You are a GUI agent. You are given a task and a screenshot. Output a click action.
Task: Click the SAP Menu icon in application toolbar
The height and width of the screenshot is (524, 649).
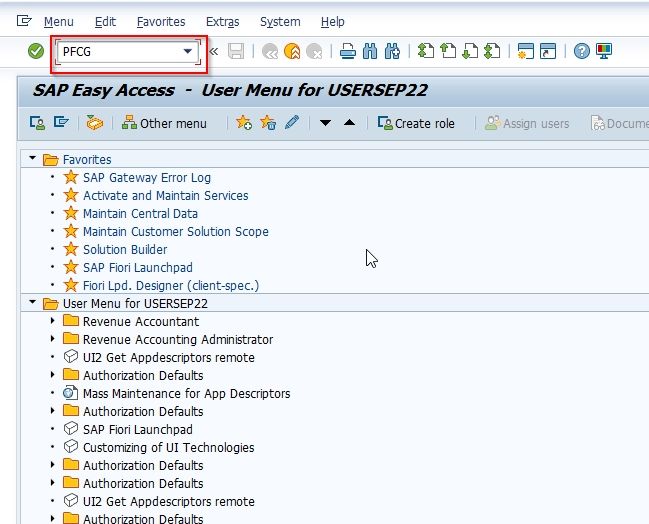[61, 123]
